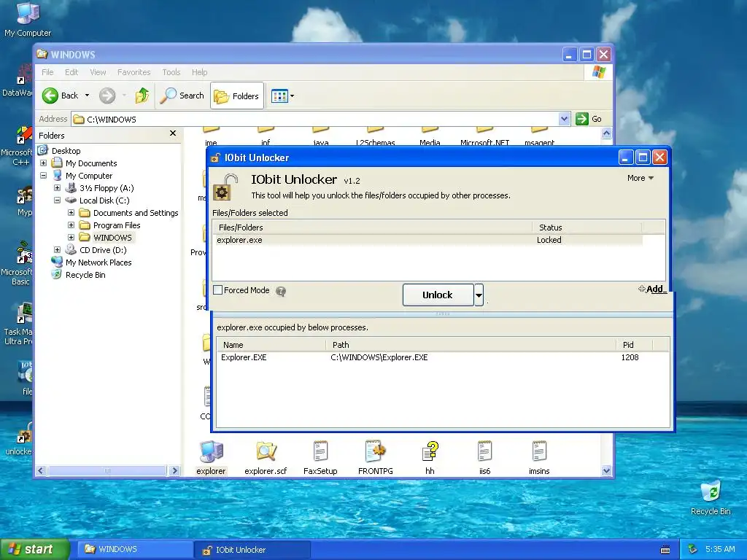
Task: Toggle the Folders pane button
Action: [237, 96]
